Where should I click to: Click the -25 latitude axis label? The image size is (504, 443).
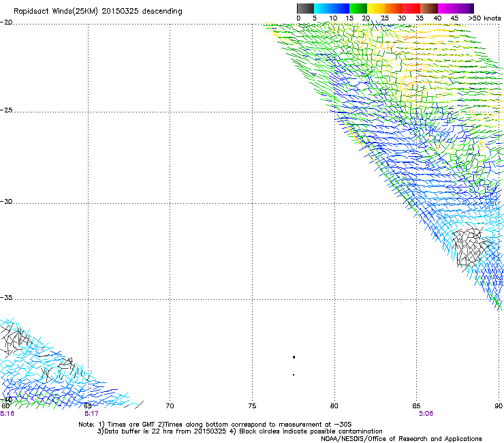(x=6, y=110)
